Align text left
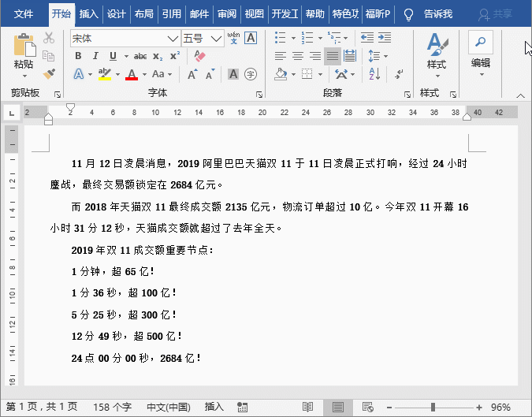Viewport: 532px width, 417px height. (x=281, y=56)
